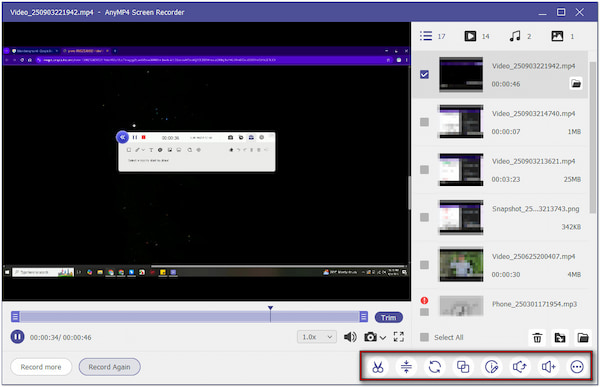The width and height of the screenshot is (600, 387).
Task: Open the recordings output folder
Action: coord(583,338)
